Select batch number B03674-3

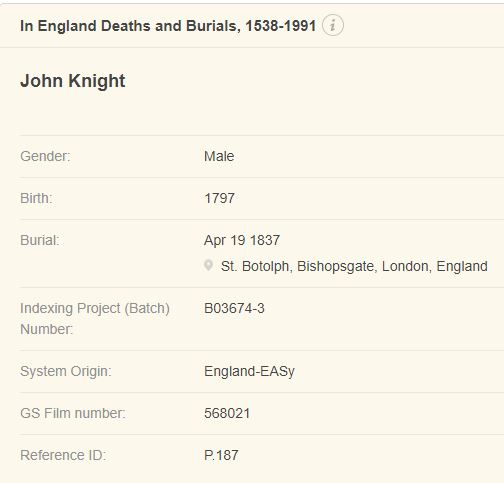pos(234,308)
